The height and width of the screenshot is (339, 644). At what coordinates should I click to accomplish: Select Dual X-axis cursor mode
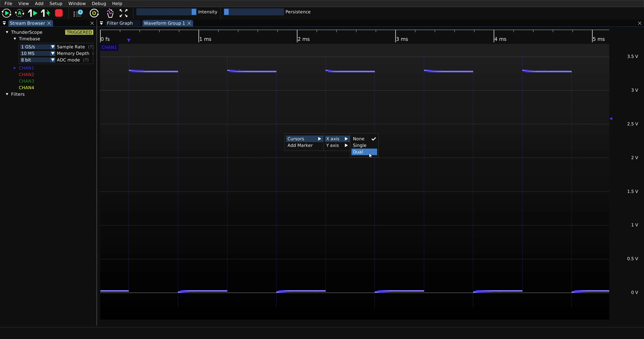tap(364, 152)
